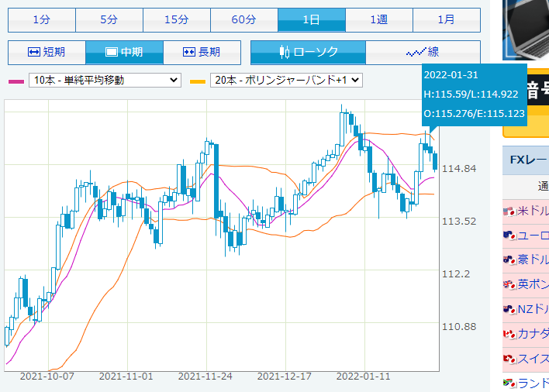Viewport: 549px width, 392px height.
Task: Switch to 長期 long-term range
Action: 202,52
